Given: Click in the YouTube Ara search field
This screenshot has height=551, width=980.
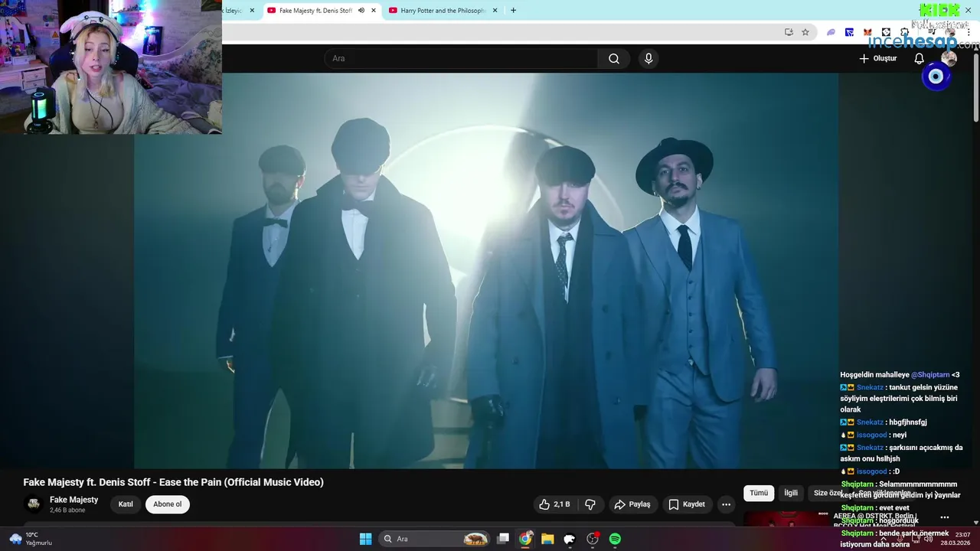Looking at the screenshot, I should tap(461, 59).
